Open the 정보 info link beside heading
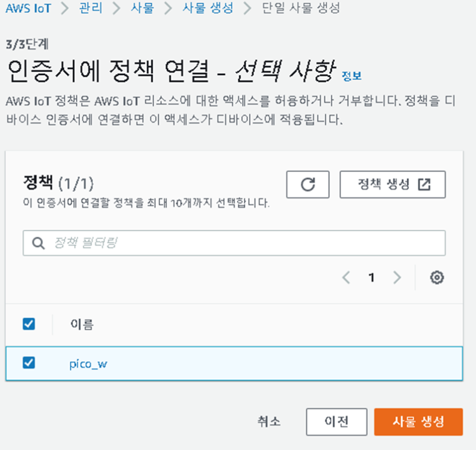The width and height of the screenshot is (476, 450). 352,76
